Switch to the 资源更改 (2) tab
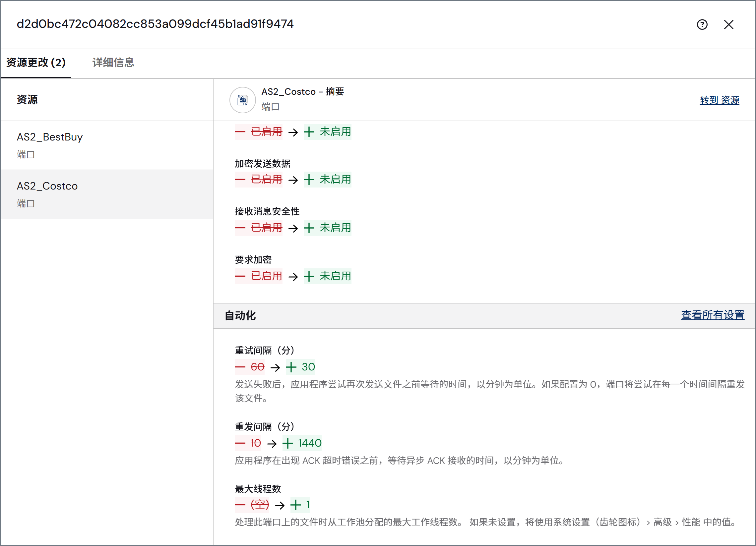This screenshot has height=546, width=756. 36,63
